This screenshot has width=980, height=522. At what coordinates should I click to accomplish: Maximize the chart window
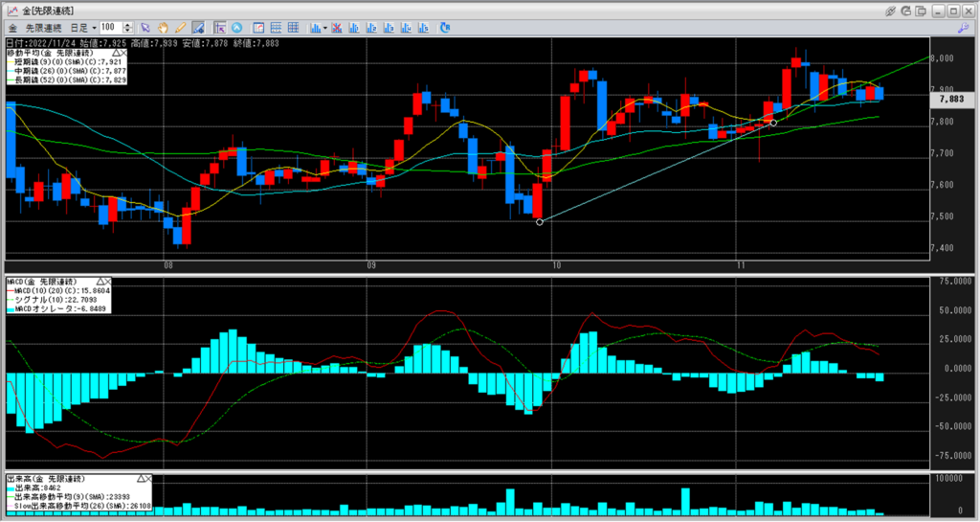tap(953, 11)
